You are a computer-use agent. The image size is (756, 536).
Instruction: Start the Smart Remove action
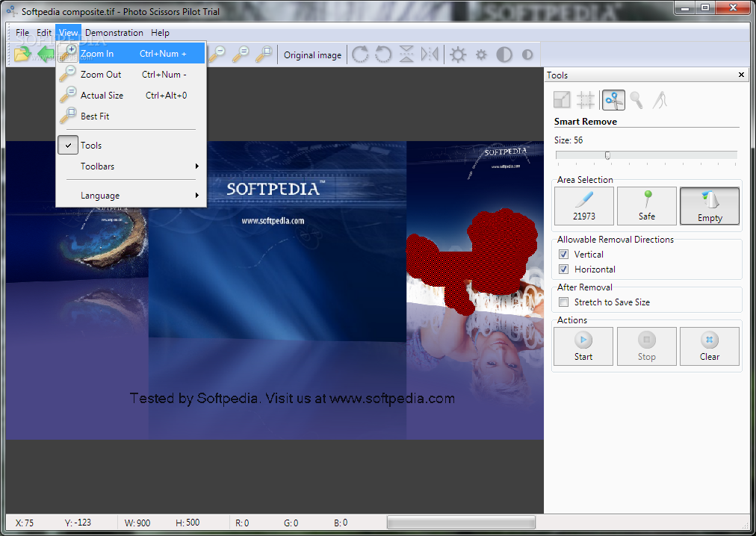click(583, 346)
